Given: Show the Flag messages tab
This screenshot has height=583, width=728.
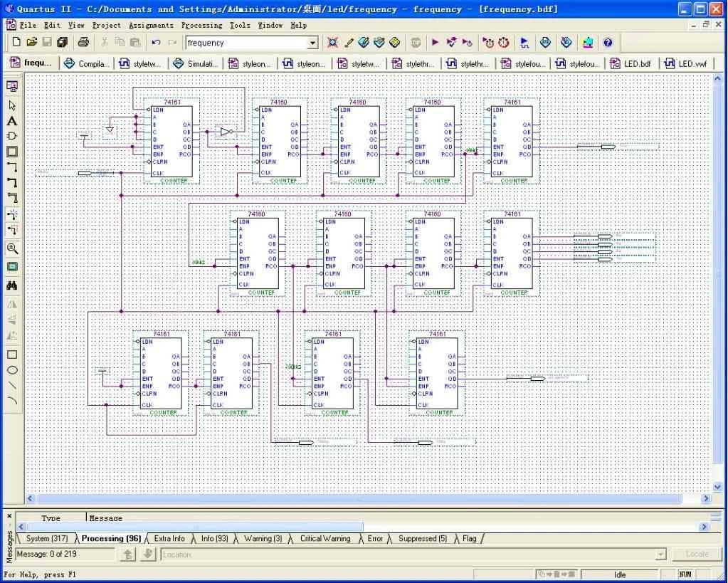Looking at the screenshot, I should click(470, 539).
